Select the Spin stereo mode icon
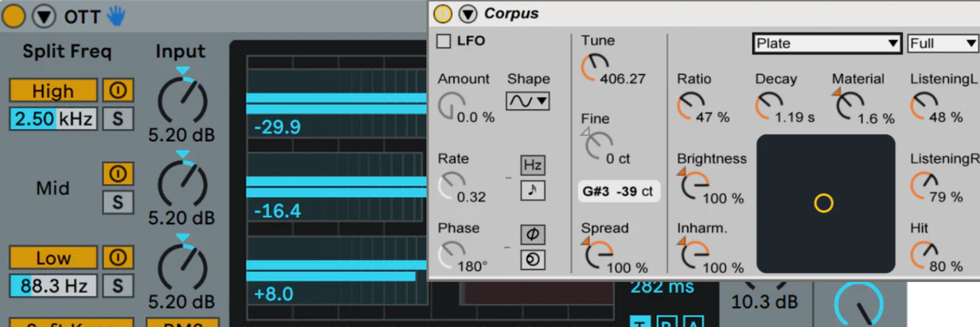The height and width of the screenshot is (327, 980). click(x=532, y=260)
